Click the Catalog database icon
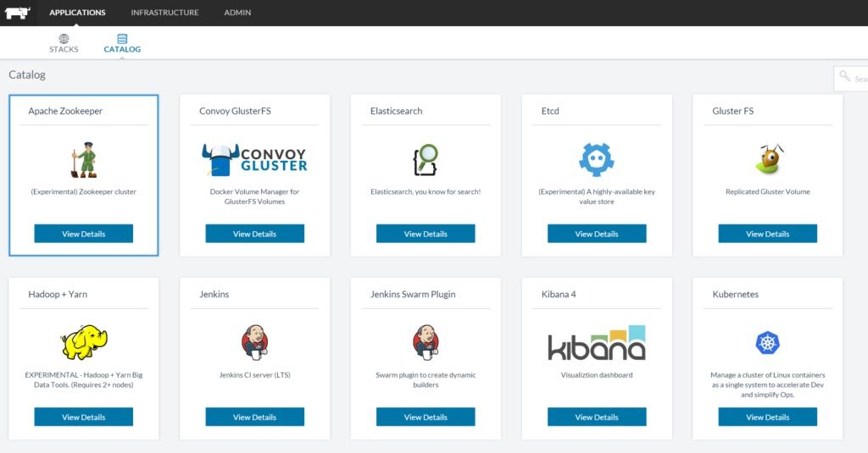Image resolution: width=868 pixels, height=453 pixels. click(x=122, y=39)
